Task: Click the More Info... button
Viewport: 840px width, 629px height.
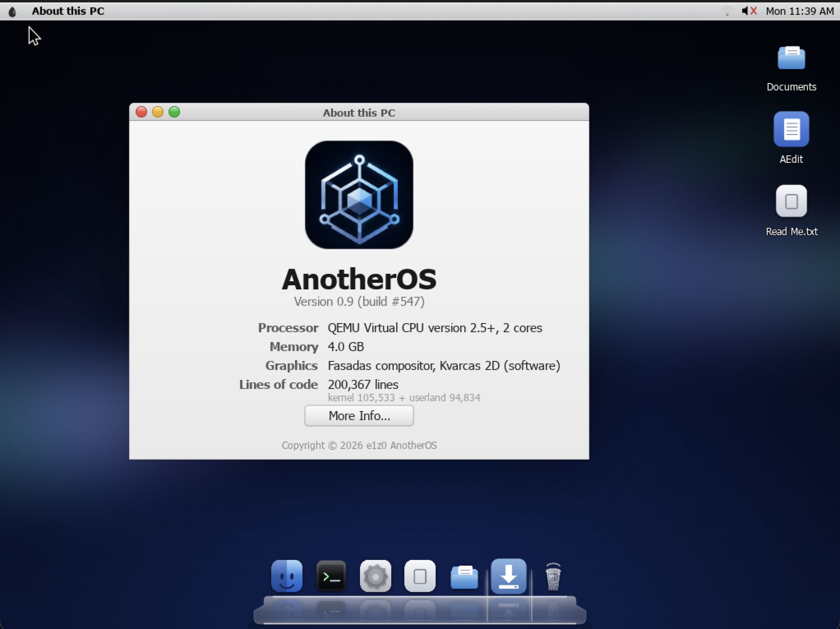Action: coord(359,415)
